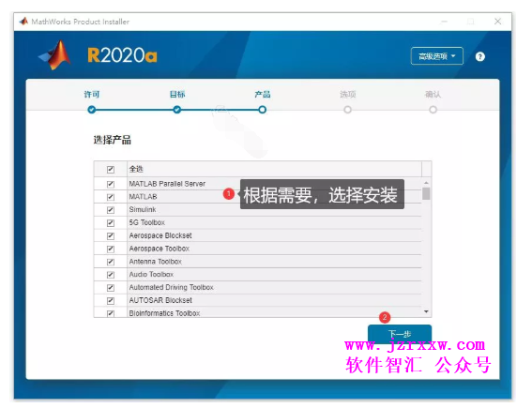Click the MATLAB logo in the header
This screenshot has height=408, width=532.
[x=55, y=55]
